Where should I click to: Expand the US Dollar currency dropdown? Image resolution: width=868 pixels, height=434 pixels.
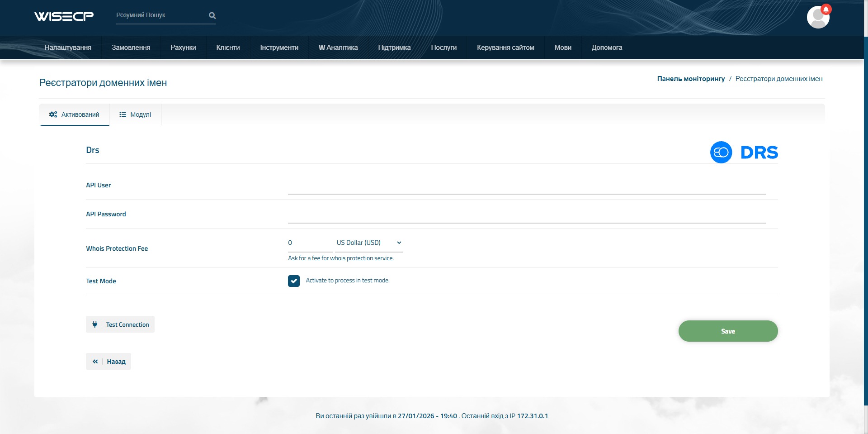click(368, 243)
